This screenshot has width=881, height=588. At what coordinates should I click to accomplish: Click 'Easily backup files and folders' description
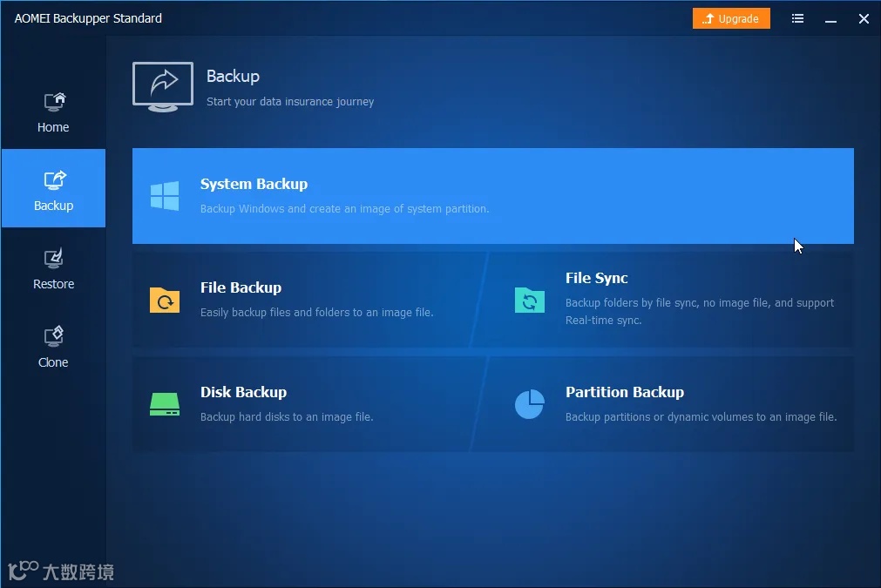[x=317, y=312]
